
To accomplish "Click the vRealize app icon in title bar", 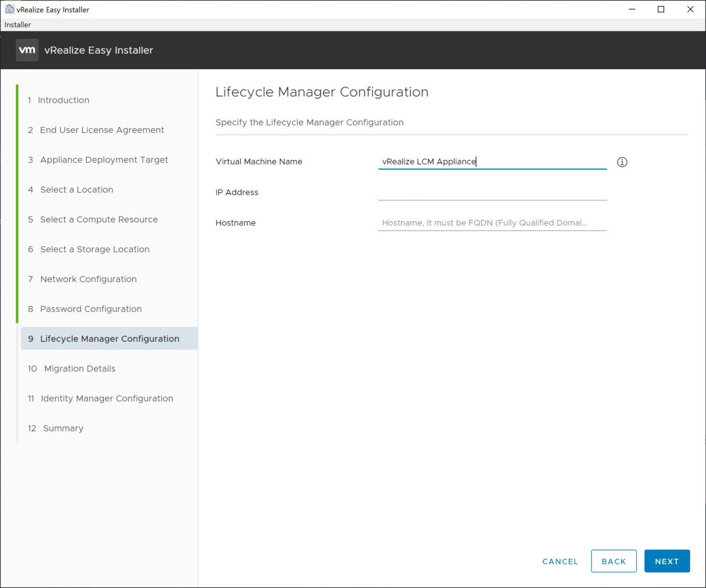I will 9,9.
